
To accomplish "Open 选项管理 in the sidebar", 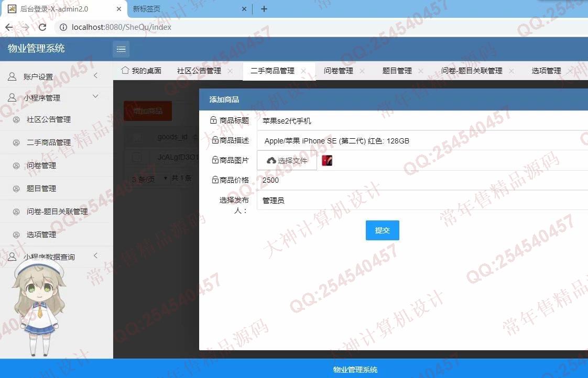I will (x=41, y=235).
